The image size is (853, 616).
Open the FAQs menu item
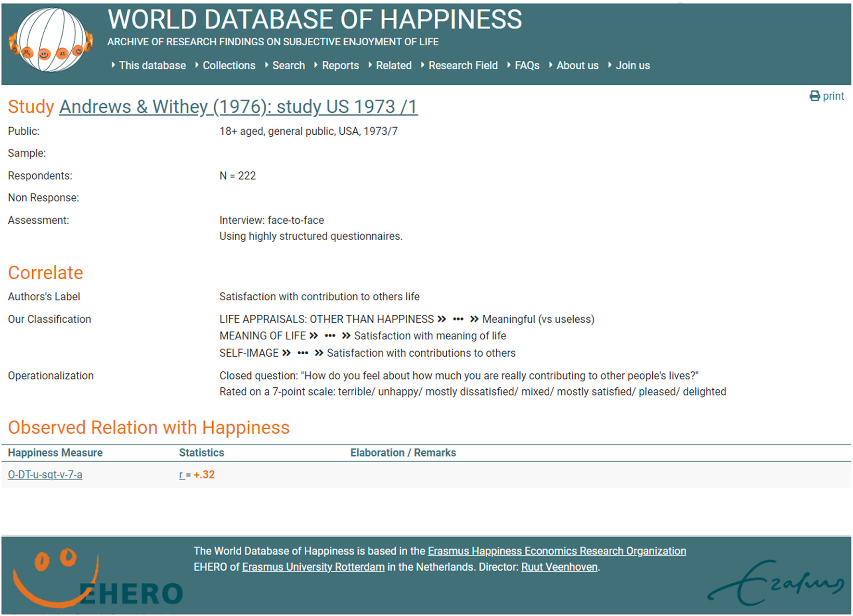pos(527,65)
